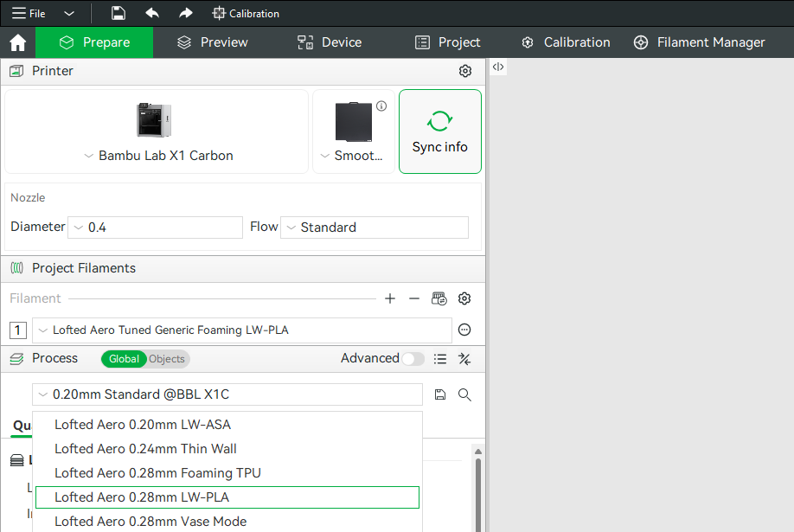Viewport: 794px width, 532px height.
Task: Open Calibration from the top toolbar
Action: coord(246,14)
